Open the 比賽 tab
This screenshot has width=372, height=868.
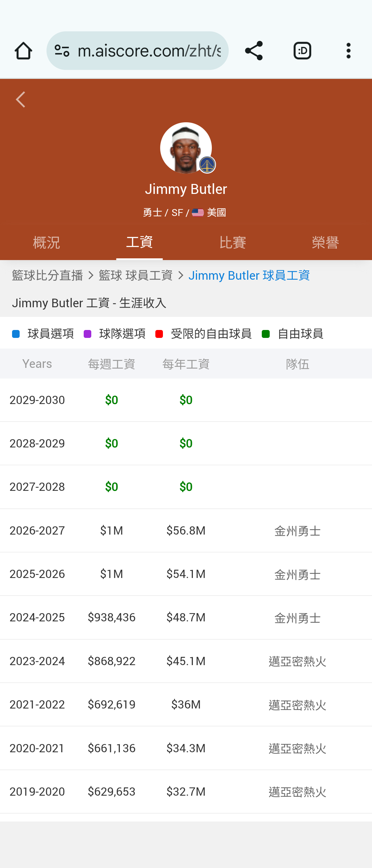(232, 242)
